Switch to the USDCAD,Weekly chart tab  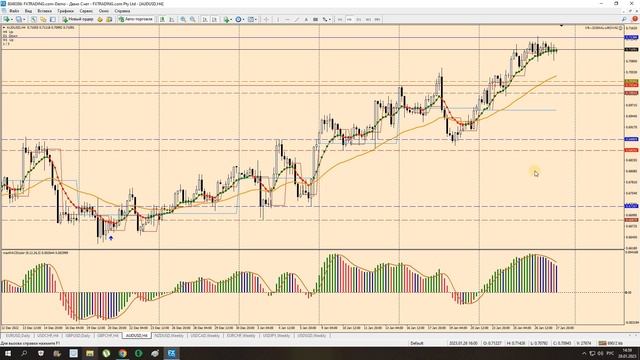pos(205,336)
